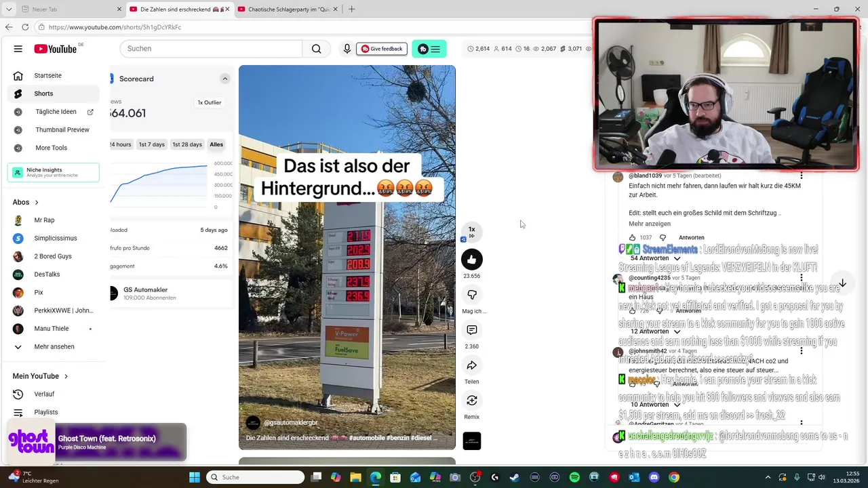Viewport: 868px width, 488px height.
Task: Jump to next short via down arrow
Action: point(842,283)
